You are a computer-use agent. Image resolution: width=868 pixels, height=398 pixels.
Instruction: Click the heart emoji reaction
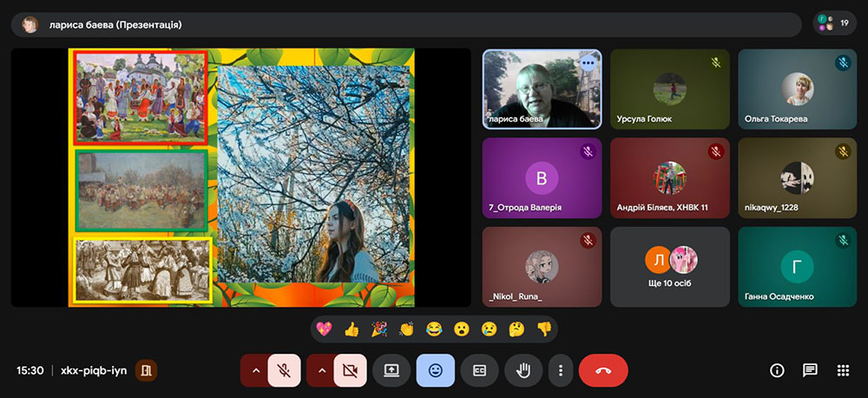(325, 329)
